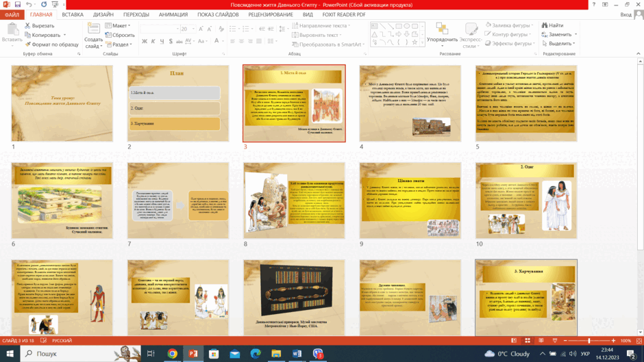The width and height of the screenshot is (644, 362).
Task: Toggle justify text alignment
Action: tap(259, 41)
